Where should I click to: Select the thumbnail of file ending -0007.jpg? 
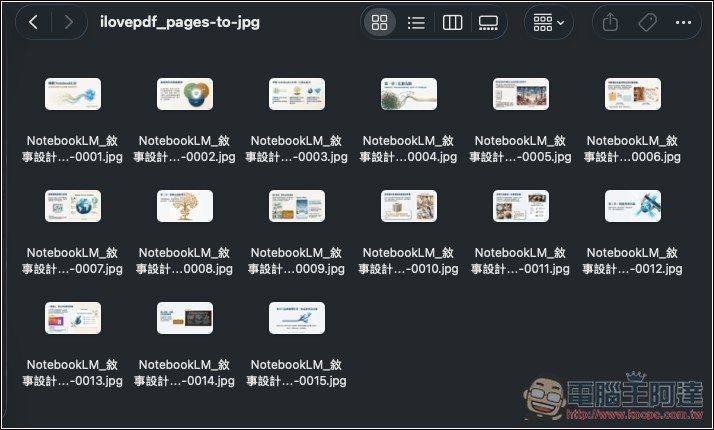[x=73, y=206]
